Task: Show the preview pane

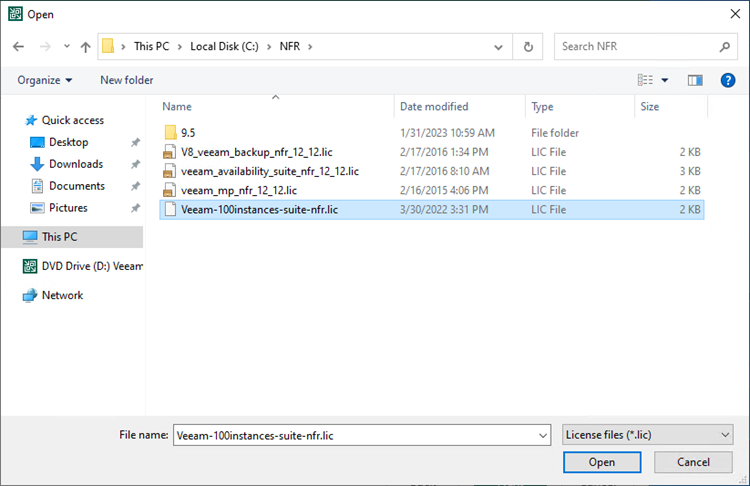Action: click(695, 80)
